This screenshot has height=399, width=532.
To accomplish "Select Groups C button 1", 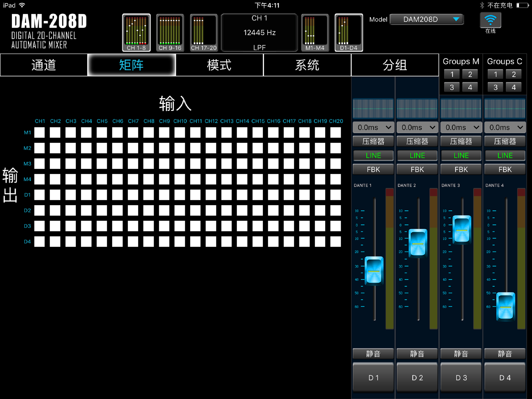I will (495, 74).
